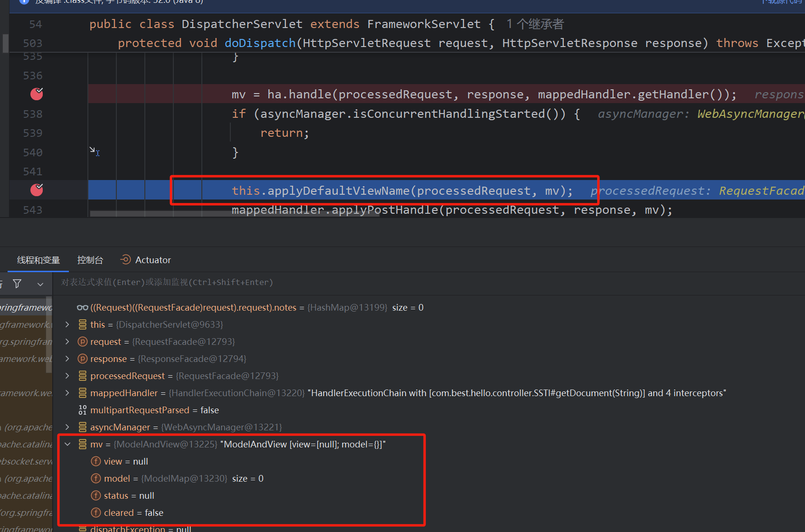Click the glasses watch icon of the notes expression
The height and width of the screenshot is (532, 805).
click(x=82, y=308)
